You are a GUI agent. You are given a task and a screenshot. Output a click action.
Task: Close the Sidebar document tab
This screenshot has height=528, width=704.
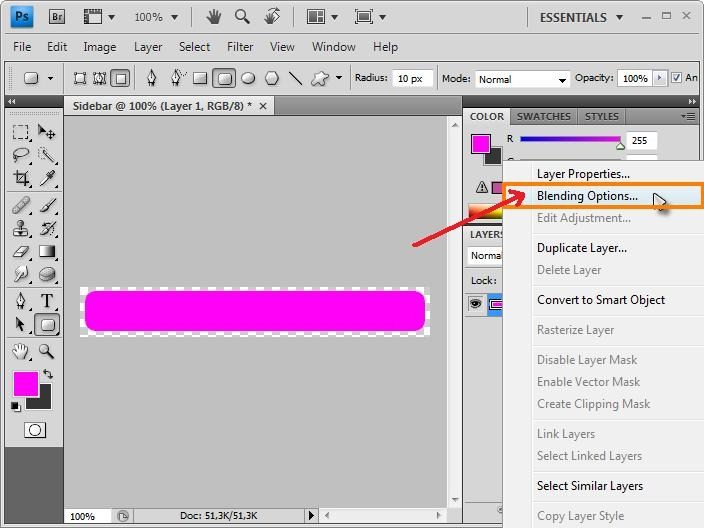click(x=263, y=106)
